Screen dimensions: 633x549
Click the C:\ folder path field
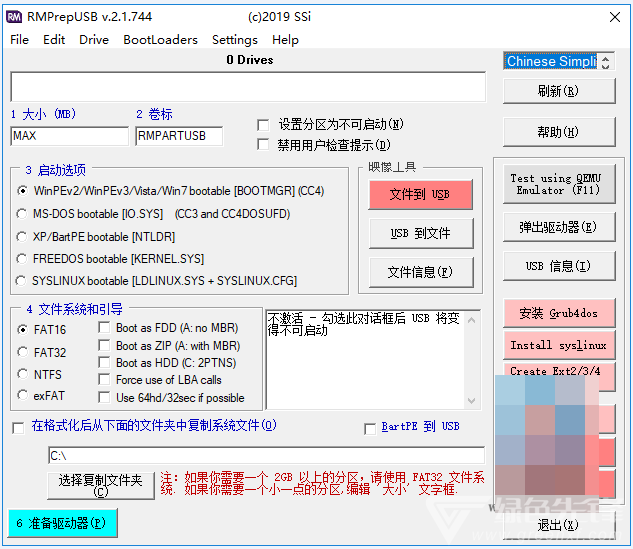click(266, 455)
